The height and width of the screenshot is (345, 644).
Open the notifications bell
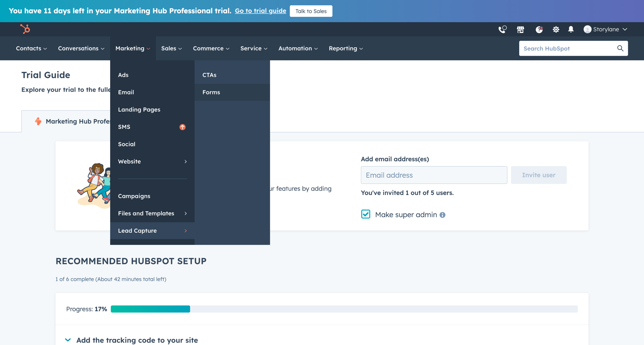pyautogui.click(x=571, y=29)
